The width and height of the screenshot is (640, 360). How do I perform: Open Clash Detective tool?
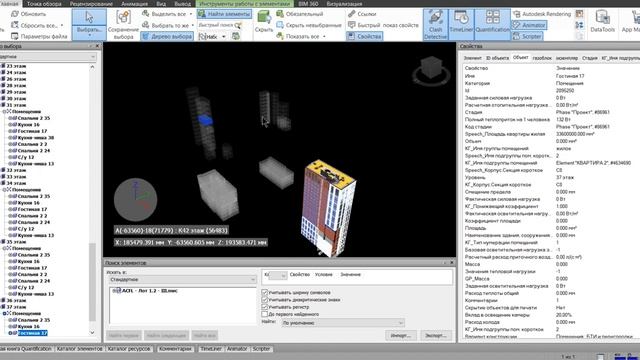[x=436, y=24]
